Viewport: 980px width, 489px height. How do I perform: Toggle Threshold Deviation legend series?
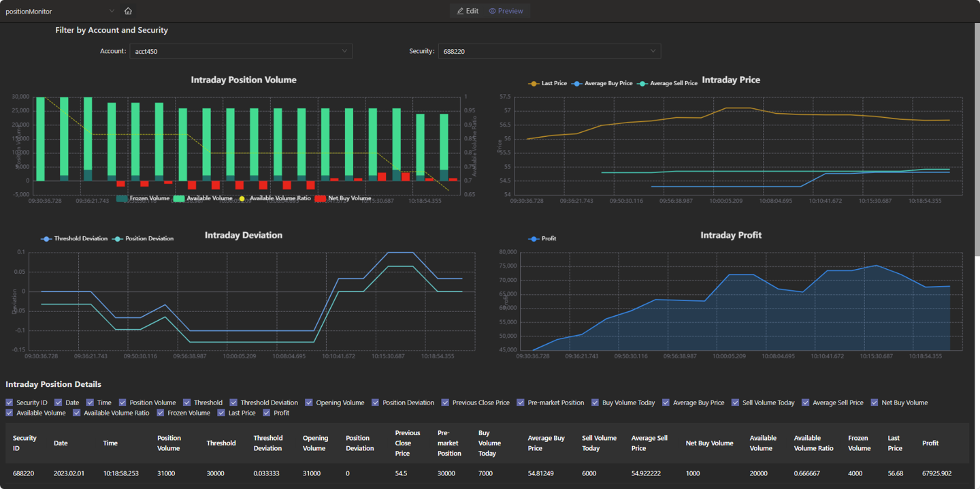46,239
